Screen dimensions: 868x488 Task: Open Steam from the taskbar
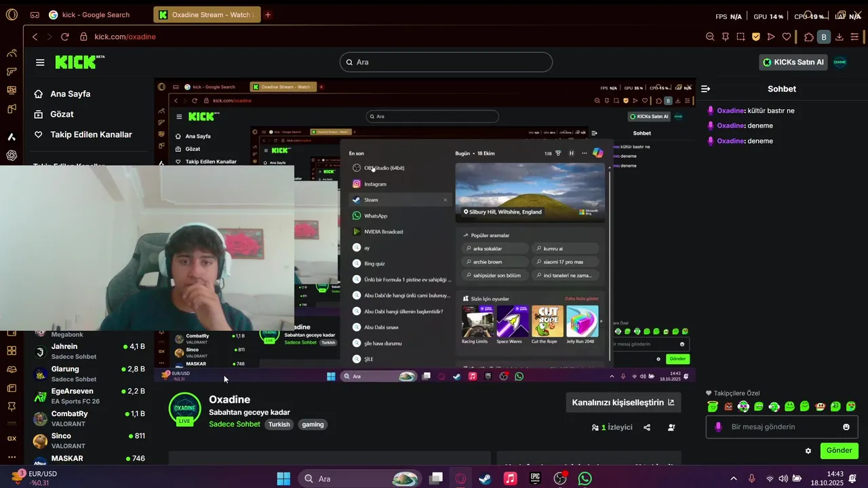486,479
